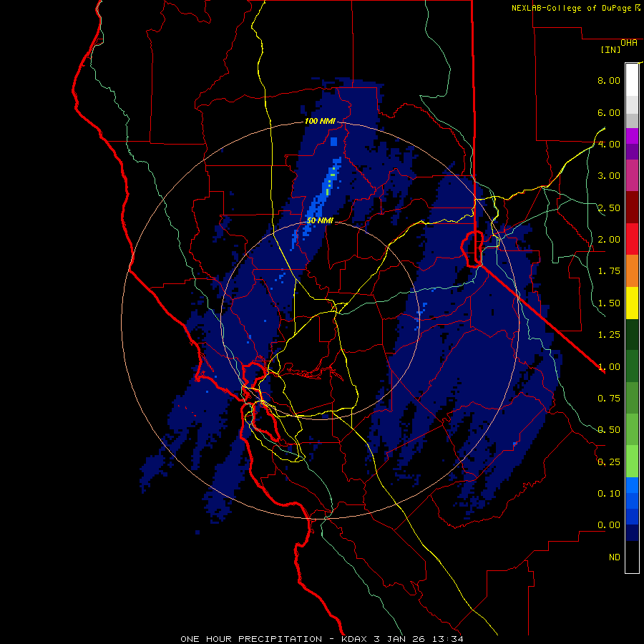Viewport: 644px width, 644px height.
Task: Click the 0.00 legend value
Action: (x=609, y=525)
